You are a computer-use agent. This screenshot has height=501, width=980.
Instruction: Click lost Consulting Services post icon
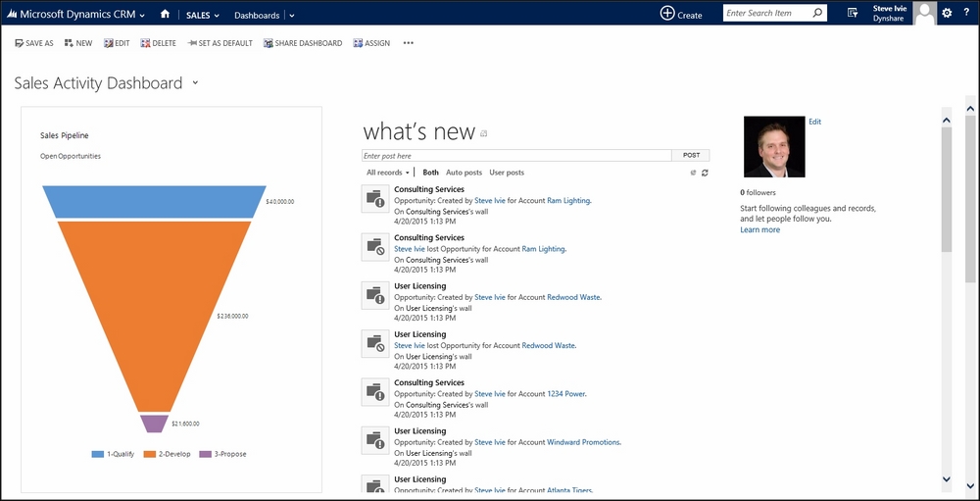point(375,247)
